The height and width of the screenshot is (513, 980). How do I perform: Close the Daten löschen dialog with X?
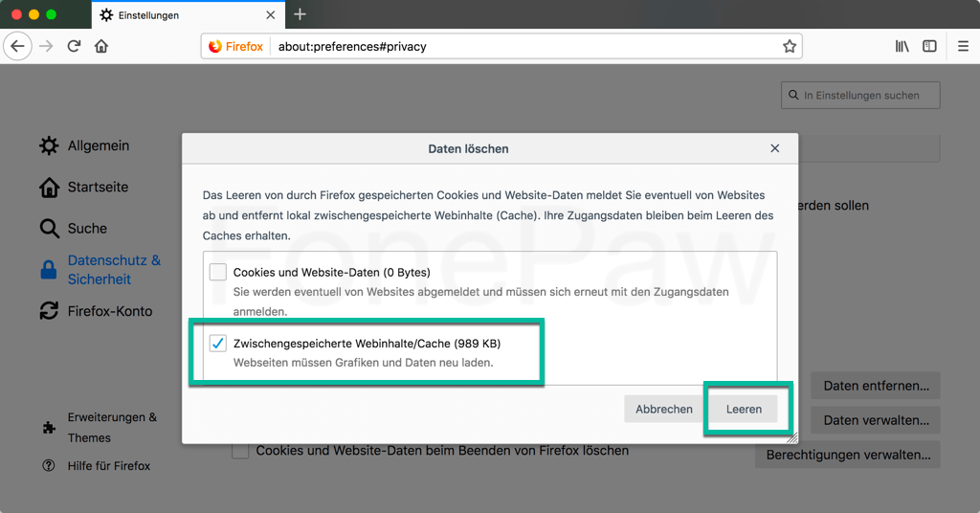click(775, 148)
